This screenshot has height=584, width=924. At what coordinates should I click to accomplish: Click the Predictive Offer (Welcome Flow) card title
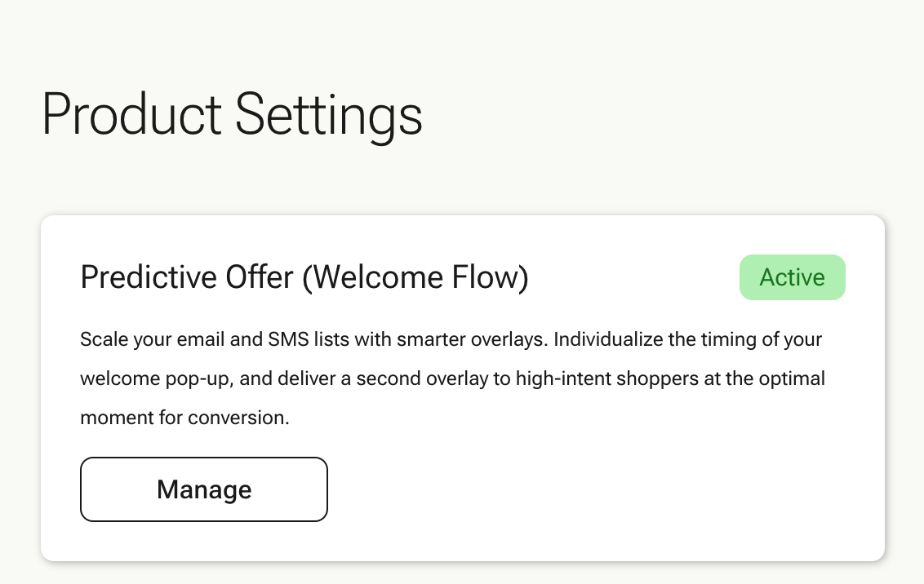(x=304, y=277)
